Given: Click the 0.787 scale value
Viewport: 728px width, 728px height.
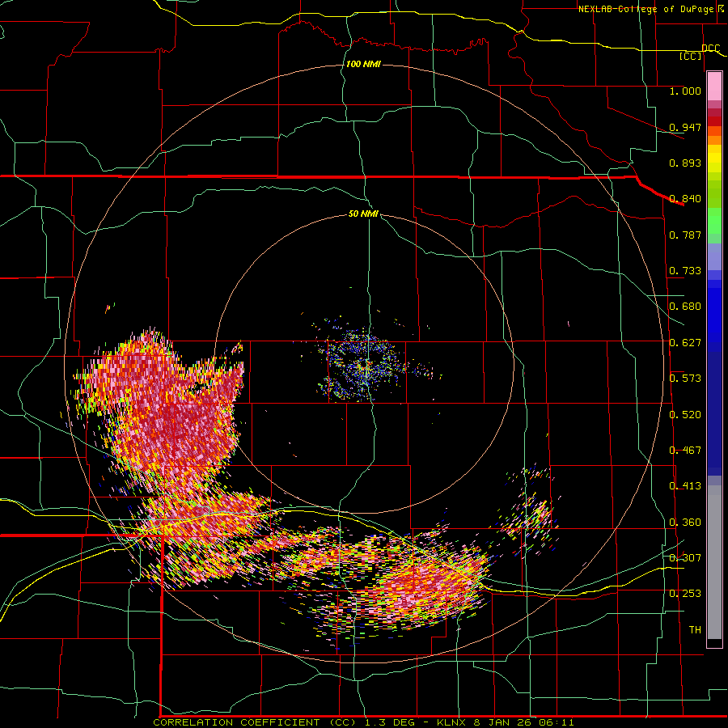Looking at the screenshot, I should (x=685, y=235).
